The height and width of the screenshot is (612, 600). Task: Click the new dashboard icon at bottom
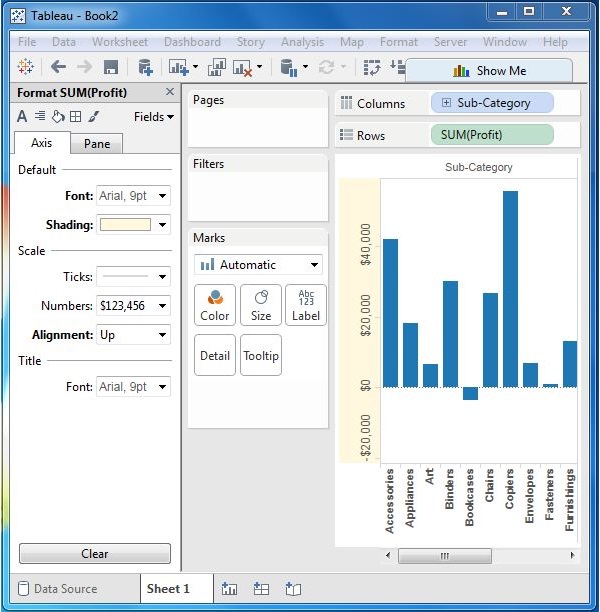tap(261, 589)
